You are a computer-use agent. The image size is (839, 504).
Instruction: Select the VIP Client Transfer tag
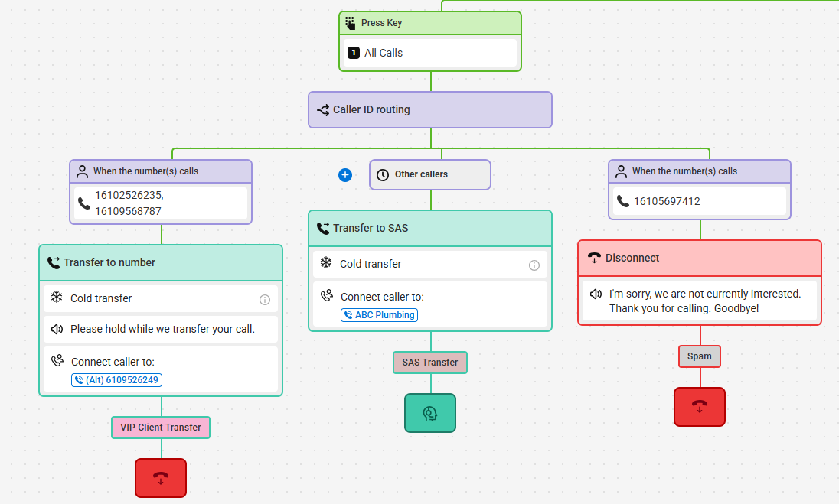tap(161, 428)
